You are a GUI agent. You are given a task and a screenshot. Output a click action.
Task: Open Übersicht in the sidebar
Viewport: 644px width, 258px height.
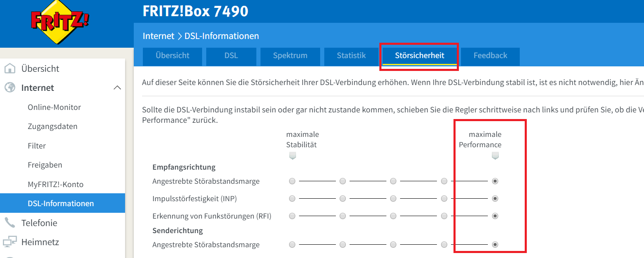[40, 68]
